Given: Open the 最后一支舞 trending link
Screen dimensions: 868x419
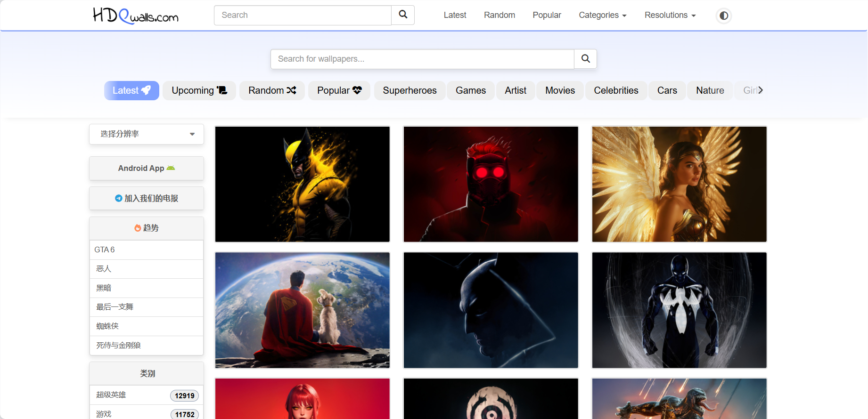Looking at the screenshot, I should 147,307.
